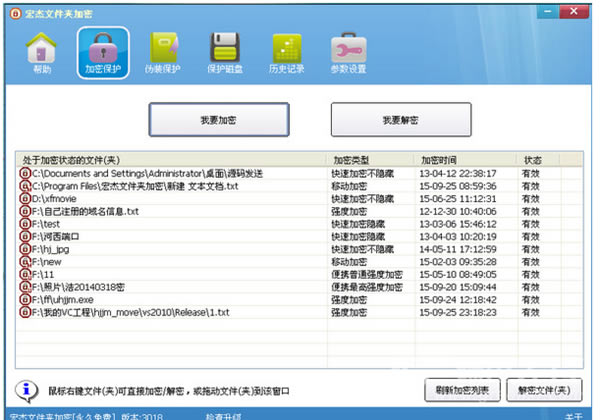Screen dimensions: 600x420
Task: Sort by 加密类型 column header
Action: (x=370, y=160)
